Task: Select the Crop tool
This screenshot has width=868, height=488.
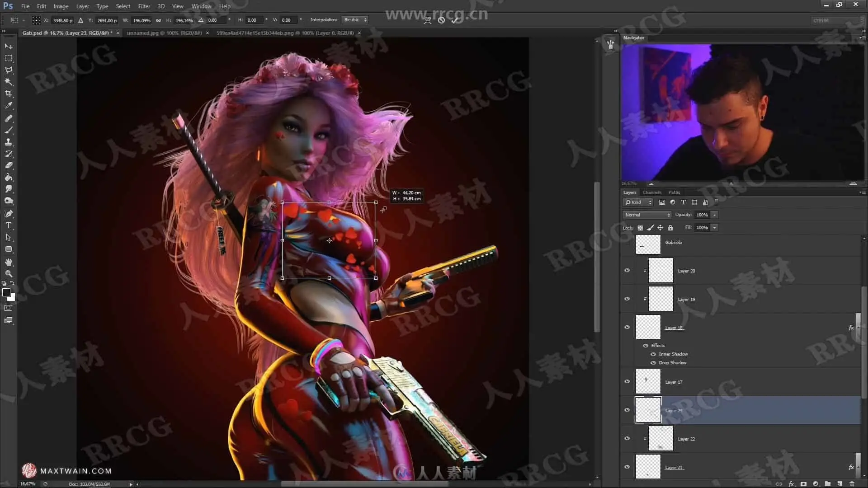Action: pos(9,94)
